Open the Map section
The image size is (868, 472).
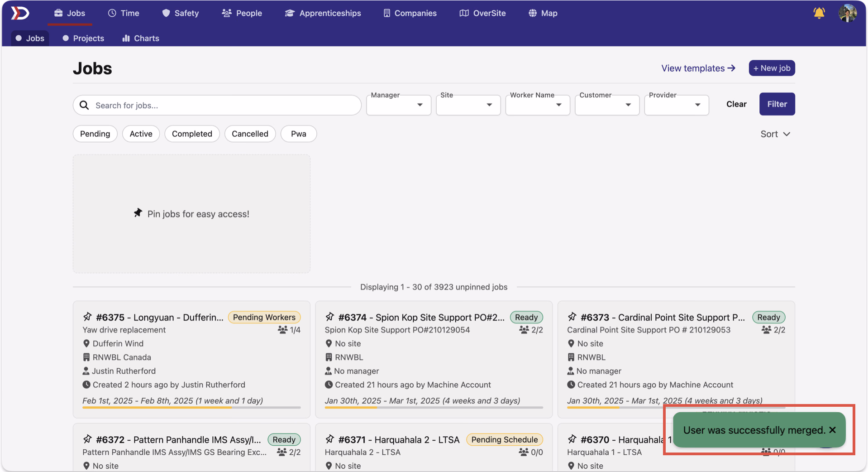[x=543, y=13]
